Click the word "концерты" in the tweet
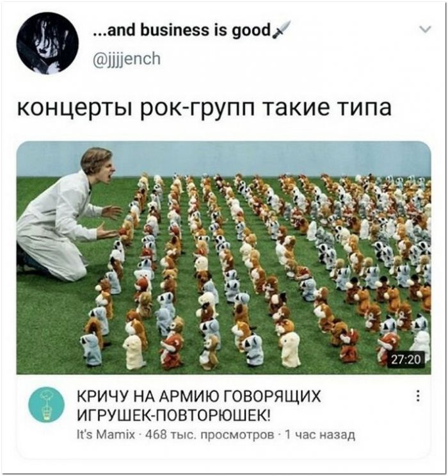 point(74,109)
